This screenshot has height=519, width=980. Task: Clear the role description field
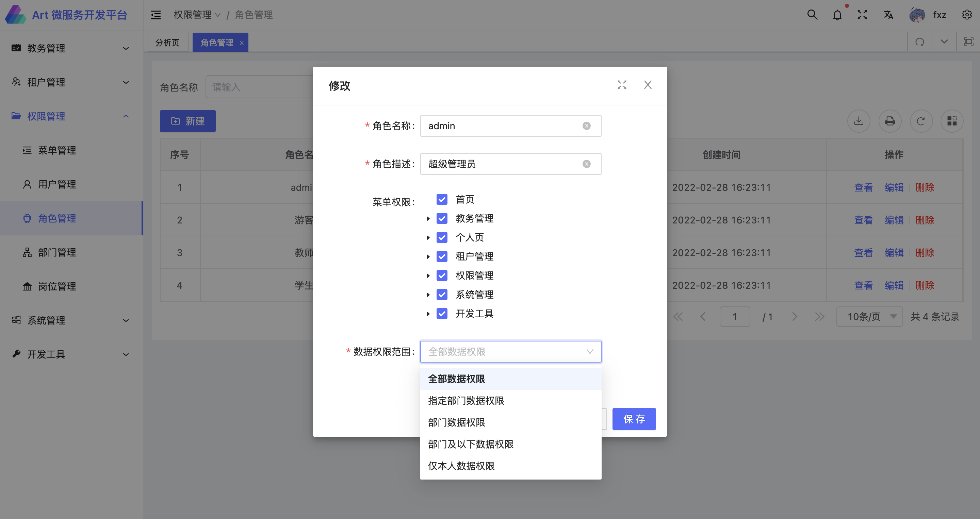click(x=586, y=164)
